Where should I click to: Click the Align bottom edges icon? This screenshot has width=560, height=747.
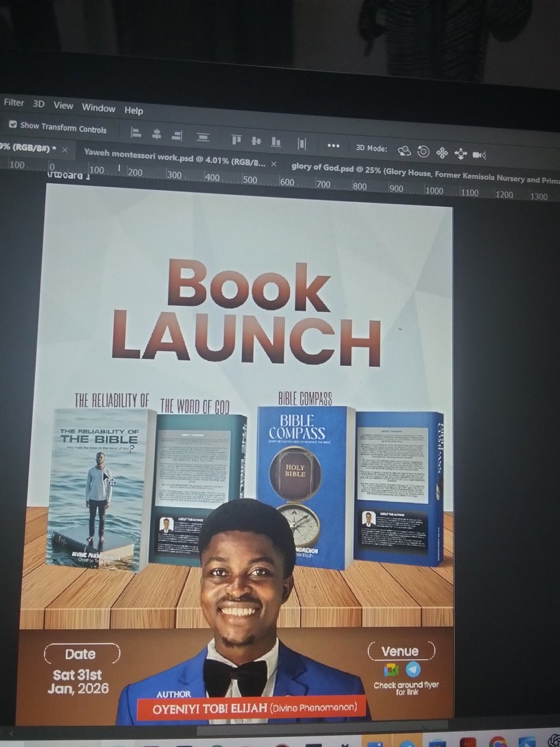pyautogui.click(x=276, y=142)
